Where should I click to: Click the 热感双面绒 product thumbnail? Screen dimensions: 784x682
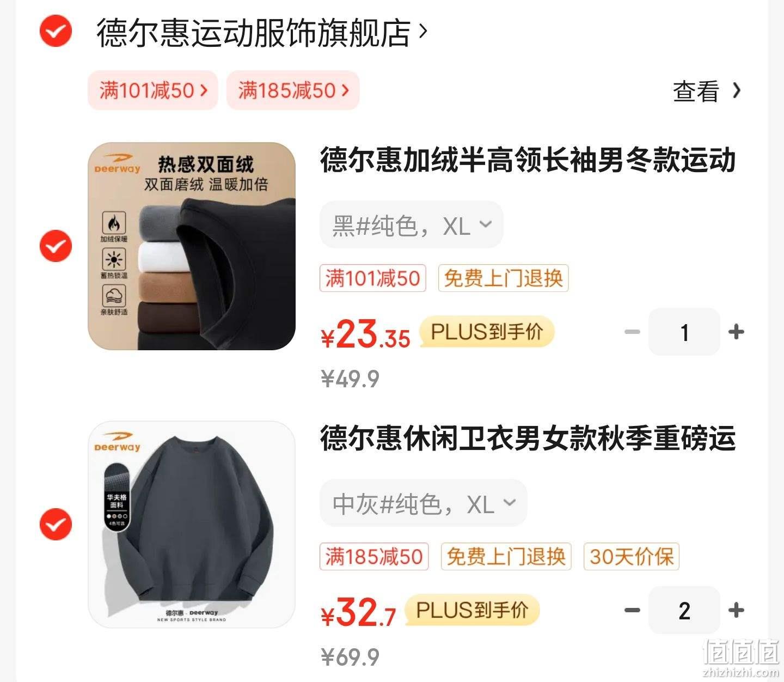point(192,246)
